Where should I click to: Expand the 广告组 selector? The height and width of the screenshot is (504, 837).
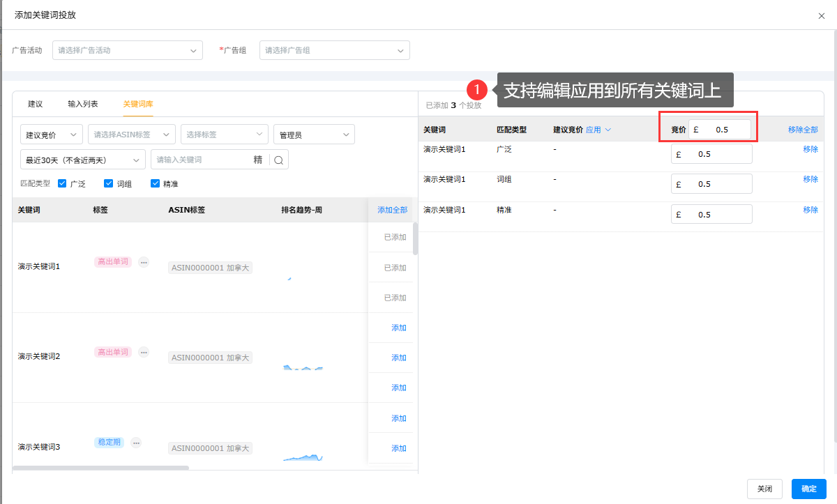coord(334,50)
